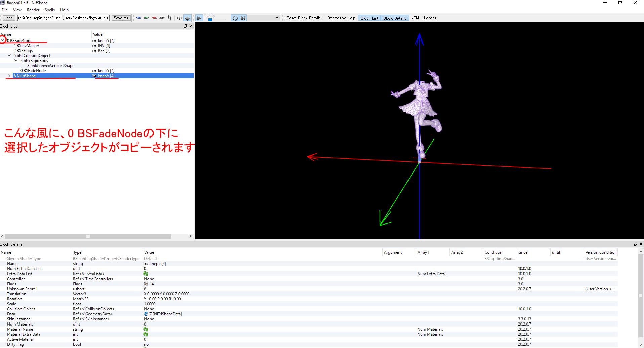Click Reset Block Details
The width and height of the screenshot is (644, 348).
[304, 18]
